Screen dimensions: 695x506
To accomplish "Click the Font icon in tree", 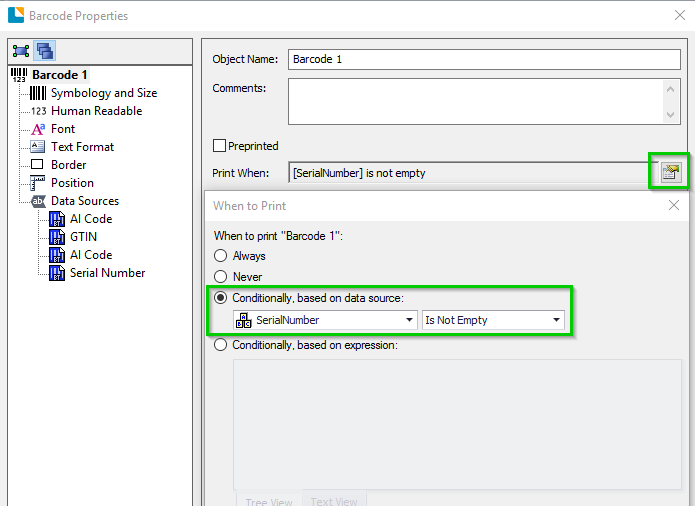I will (38, 129).
